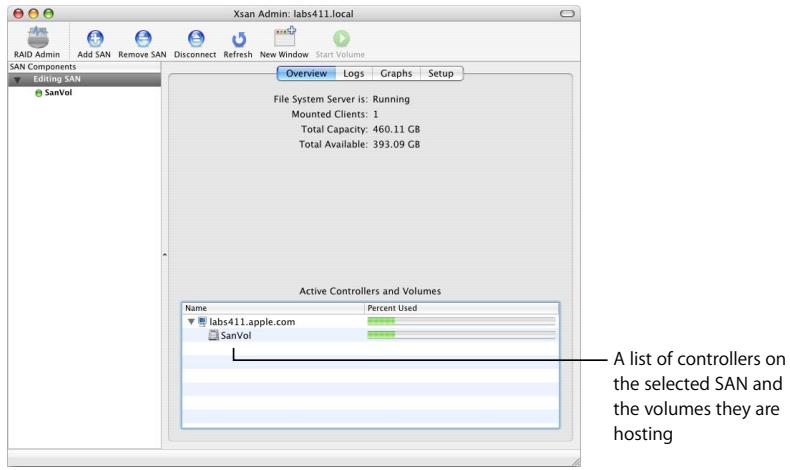Click the Remove SAN toolbar icon
The width and height of the screenshot is (790, 470).
pyautogui.click(x=143, y=38)
